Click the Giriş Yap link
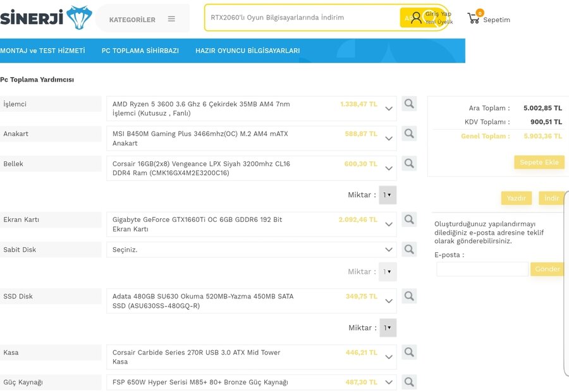Screen dimensions: 569x392 [x=438, y=14]
